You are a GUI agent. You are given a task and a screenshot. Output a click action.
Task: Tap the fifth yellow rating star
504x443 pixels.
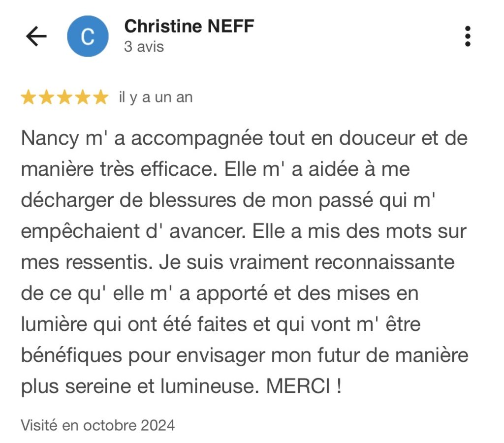point(100,98)
